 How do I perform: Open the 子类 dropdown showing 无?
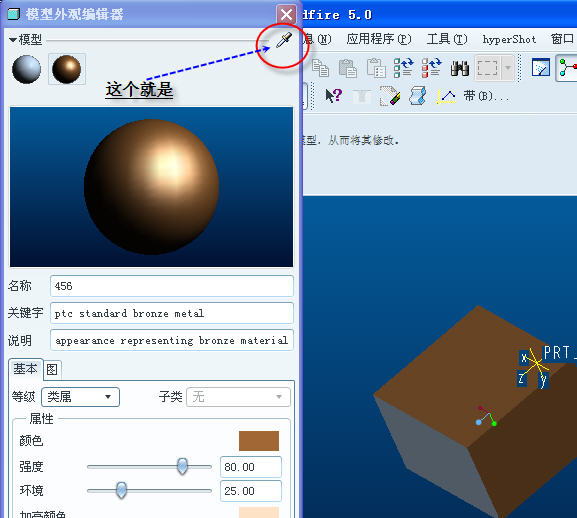point(238,397)
